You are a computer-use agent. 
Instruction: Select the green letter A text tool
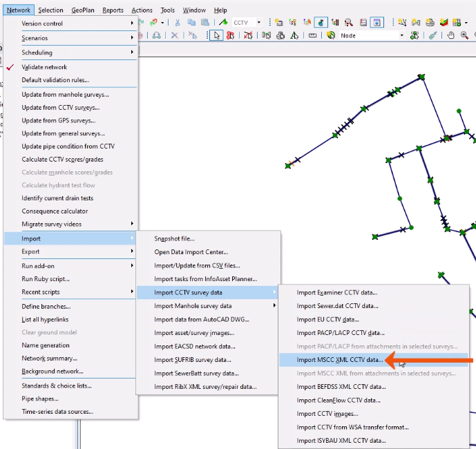(x=294, y=35)
